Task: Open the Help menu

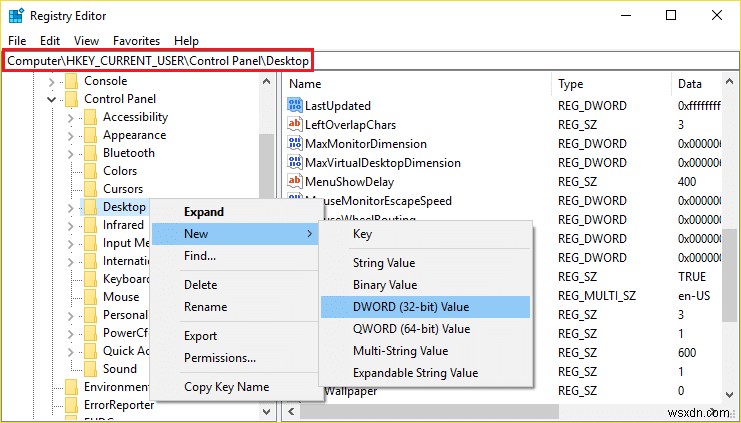Action: 186,41
